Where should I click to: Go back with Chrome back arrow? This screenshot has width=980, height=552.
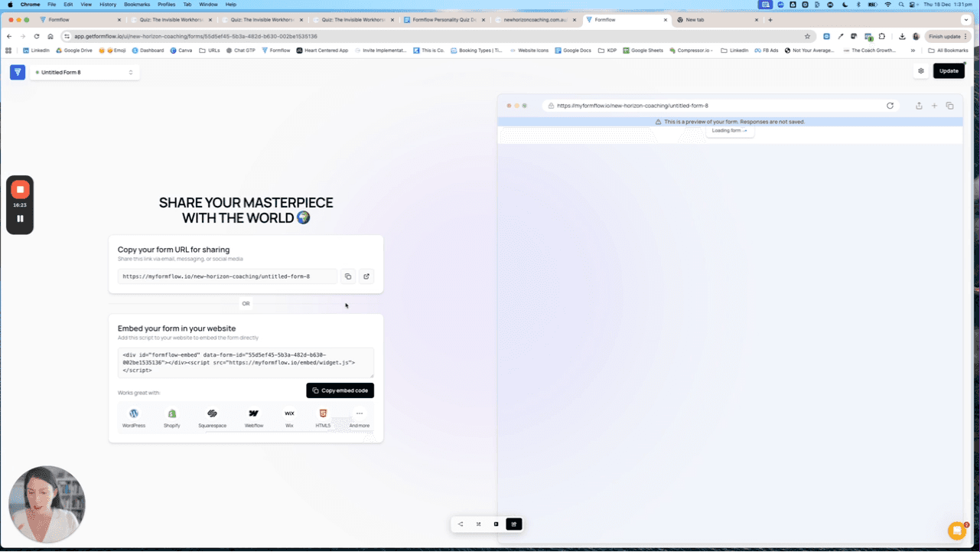pos(9,36)
